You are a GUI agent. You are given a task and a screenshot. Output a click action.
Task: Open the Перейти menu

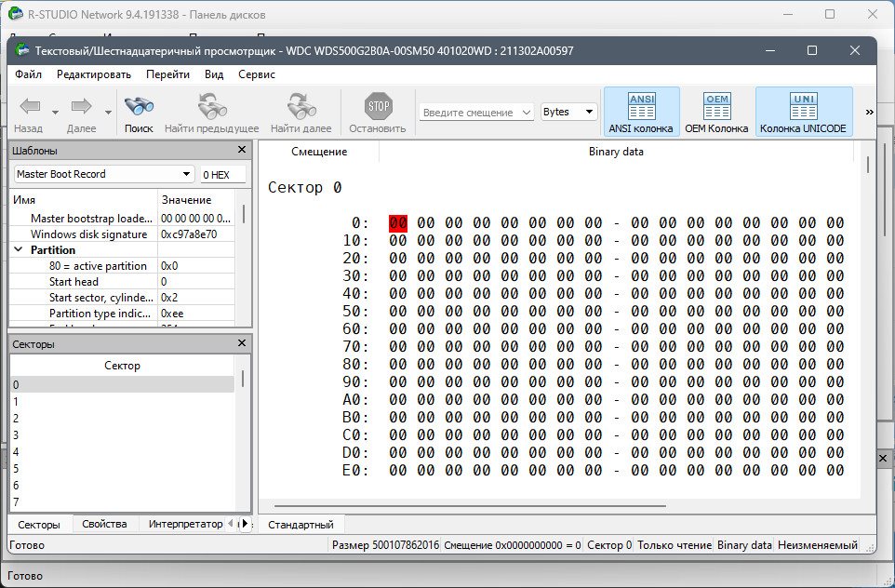pyautogui.click(x=167, y=74)
